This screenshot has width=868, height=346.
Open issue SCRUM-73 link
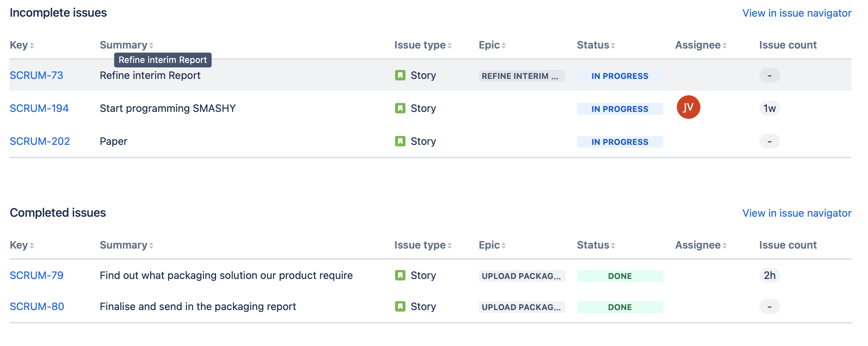[x=36, y=76]
